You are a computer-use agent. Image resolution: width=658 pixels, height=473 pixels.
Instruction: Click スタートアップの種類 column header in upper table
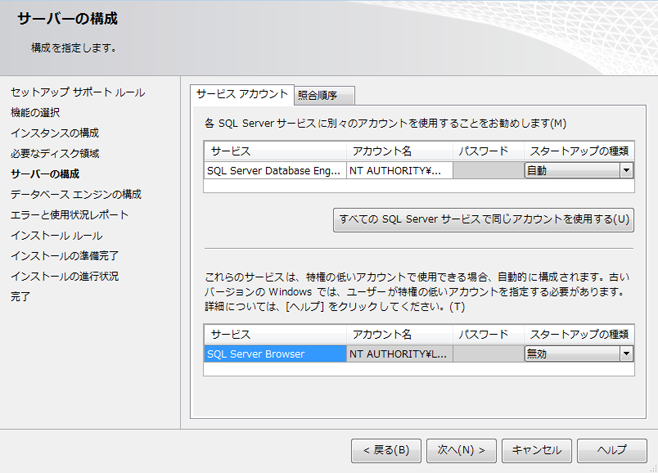pyautogui.click(x=579, y=151)
